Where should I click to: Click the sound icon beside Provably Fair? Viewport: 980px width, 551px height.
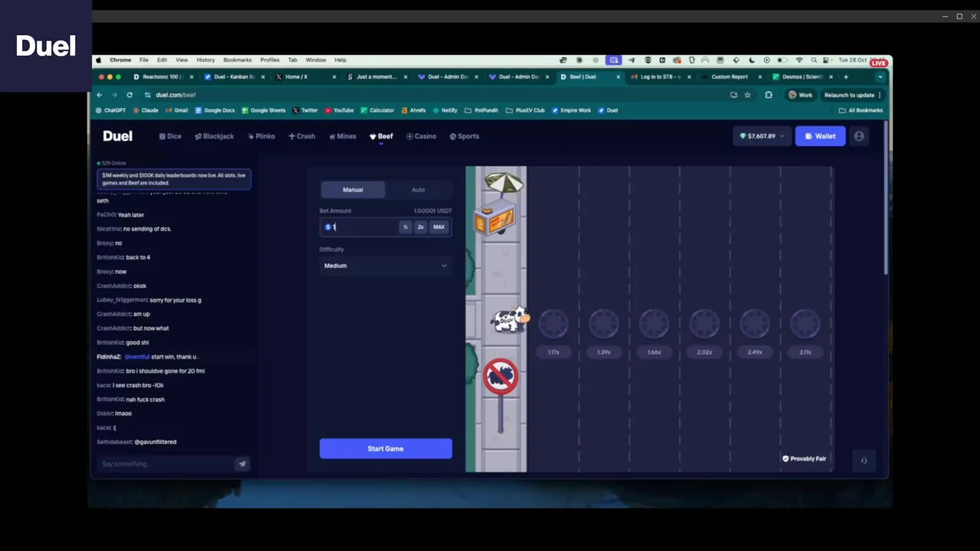864,460
